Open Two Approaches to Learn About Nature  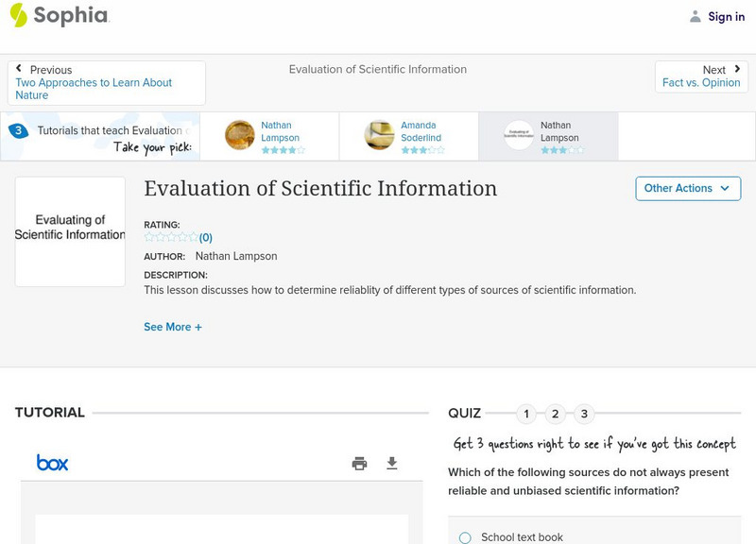coord(94,89)
